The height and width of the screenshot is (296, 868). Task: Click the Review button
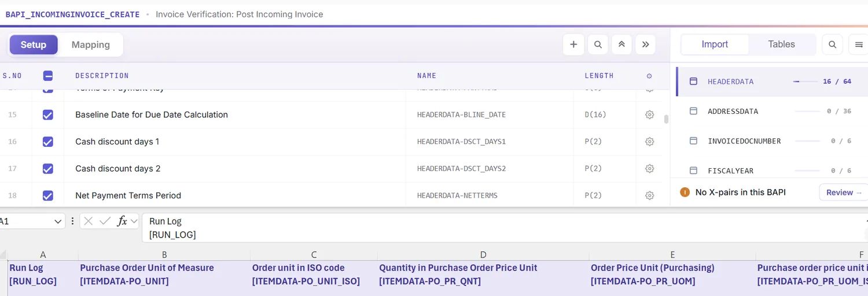tap(844, 193)
